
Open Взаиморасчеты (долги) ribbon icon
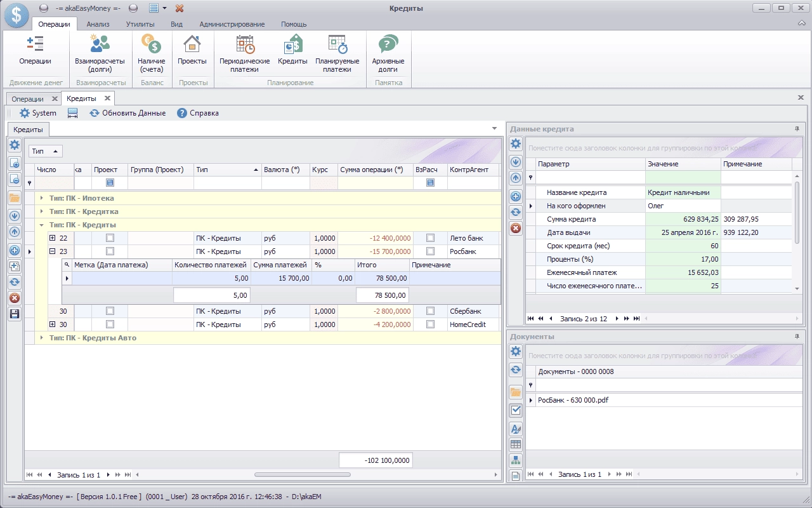[x=100, y=54]
